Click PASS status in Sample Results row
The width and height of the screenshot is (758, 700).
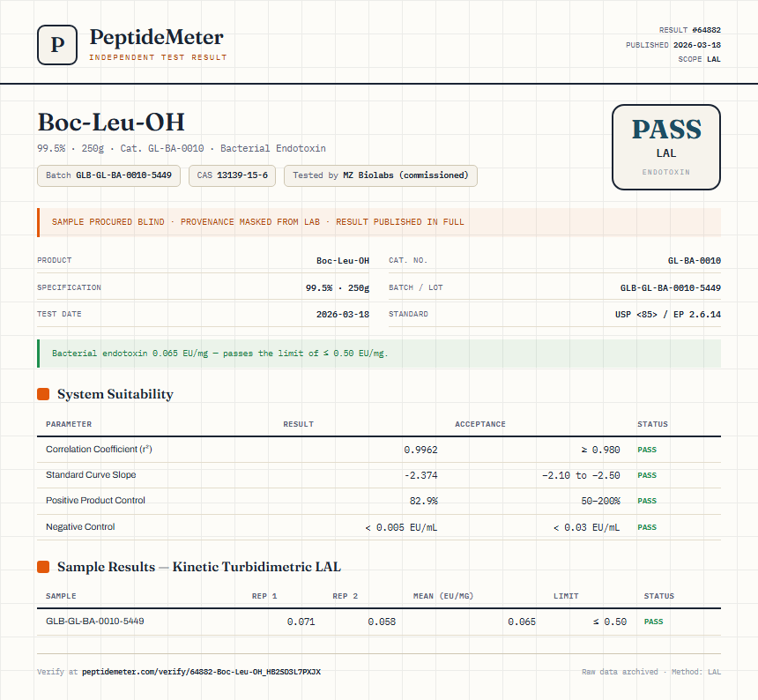pyautogui.click(x=654, y=622)
